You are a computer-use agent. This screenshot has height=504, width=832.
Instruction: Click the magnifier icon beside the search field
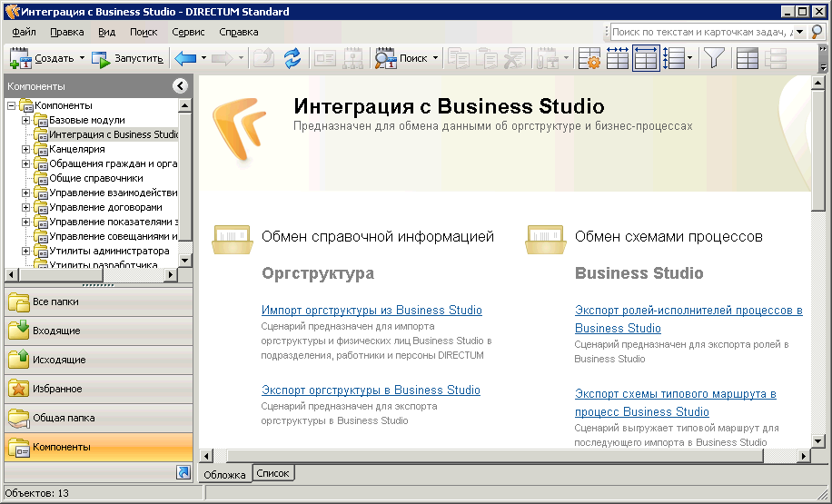817,32
